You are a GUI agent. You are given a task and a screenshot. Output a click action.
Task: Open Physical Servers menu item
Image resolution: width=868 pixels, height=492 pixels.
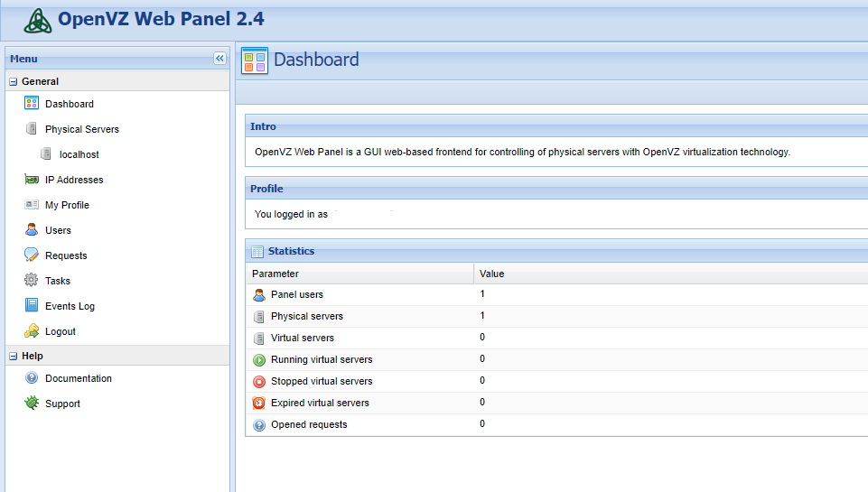point(82,129)
